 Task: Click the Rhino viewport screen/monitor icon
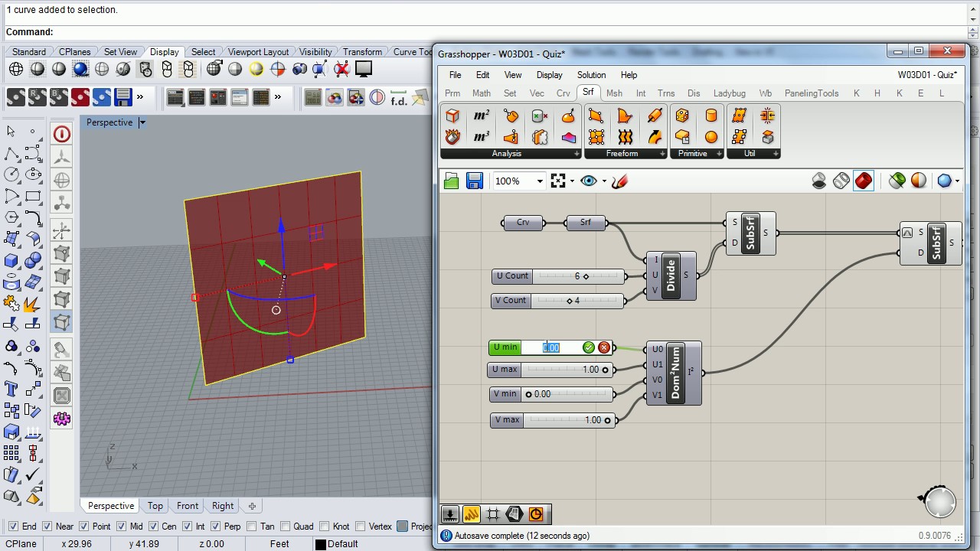[x=364, y=69]
